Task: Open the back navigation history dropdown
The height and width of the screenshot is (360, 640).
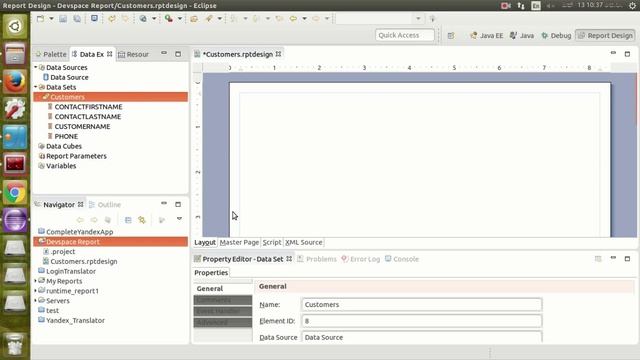Action: click(304, 19)
